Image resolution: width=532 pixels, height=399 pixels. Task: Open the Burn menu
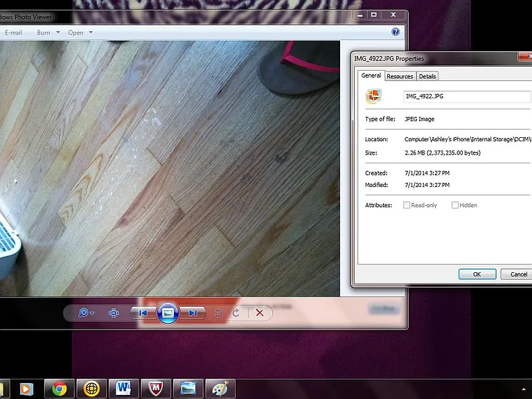(44, 33)
